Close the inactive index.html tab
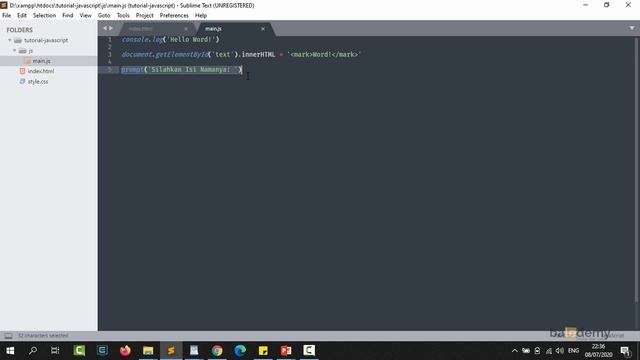 click(x=186, y=29)
